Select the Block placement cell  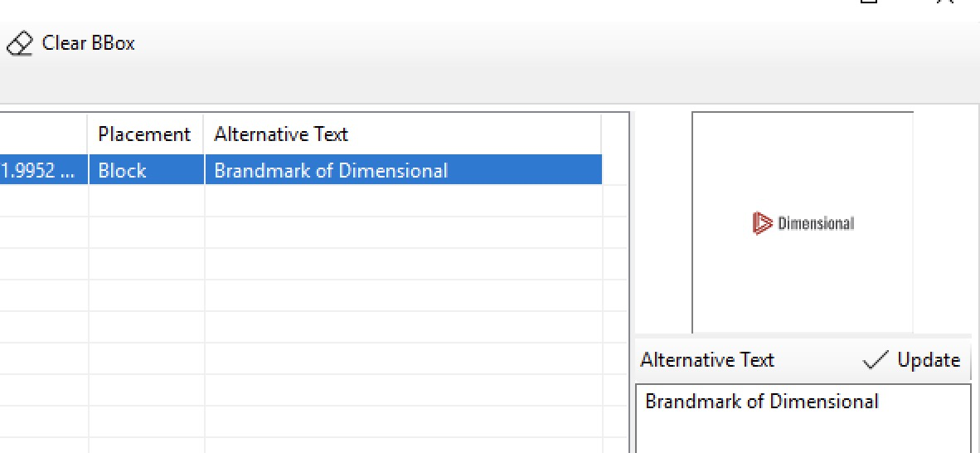click(144, 171)
